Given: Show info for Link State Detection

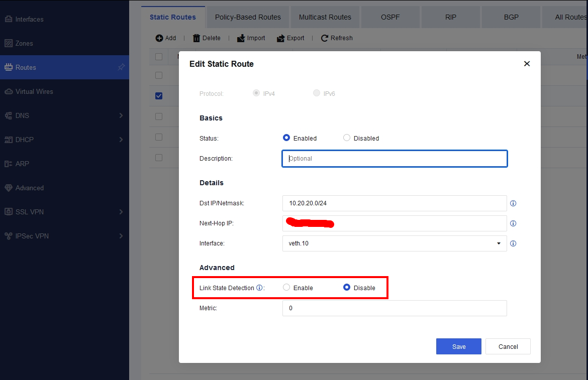Looking at the screenshot, I should point(259,288).
